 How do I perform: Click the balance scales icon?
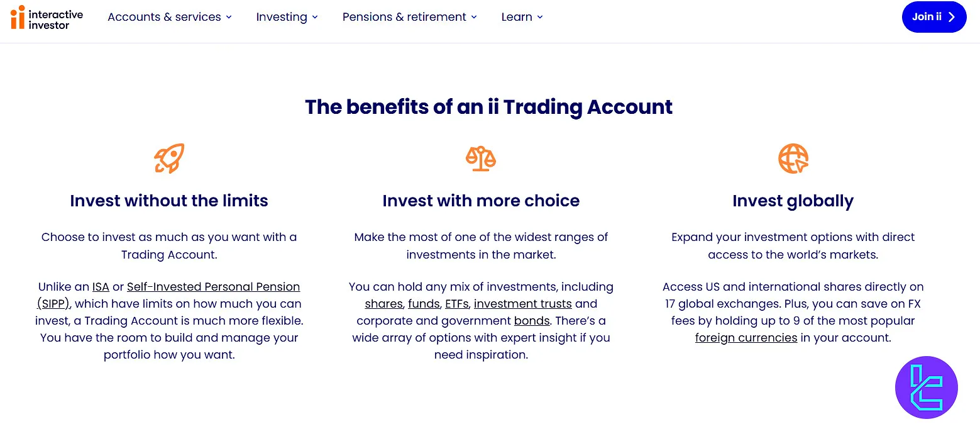tap(481, 159)
